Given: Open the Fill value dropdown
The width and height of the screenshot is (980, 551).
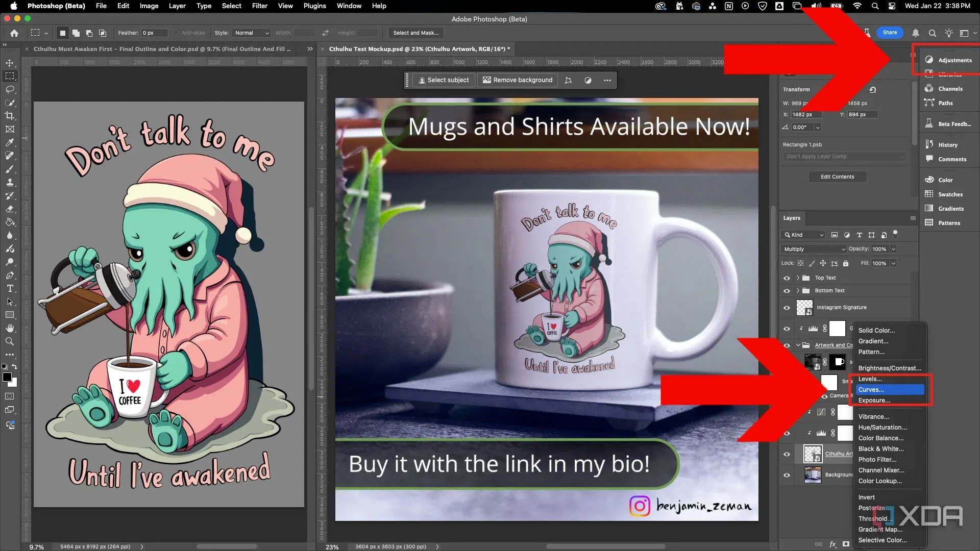Looking at the screenshot, I should 893,263.
